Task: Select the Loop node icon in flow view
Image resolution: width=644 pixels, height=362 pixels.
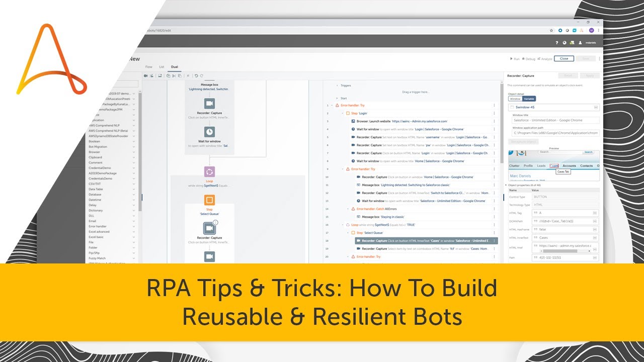Action: [x=209, y=171]
